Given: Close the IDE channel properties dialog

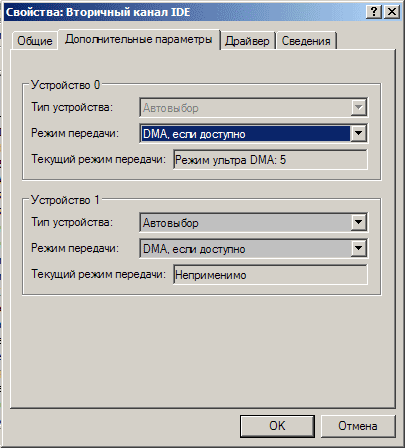Looking at the screenshot, I should pyautogui.click(x=392, y=12).
